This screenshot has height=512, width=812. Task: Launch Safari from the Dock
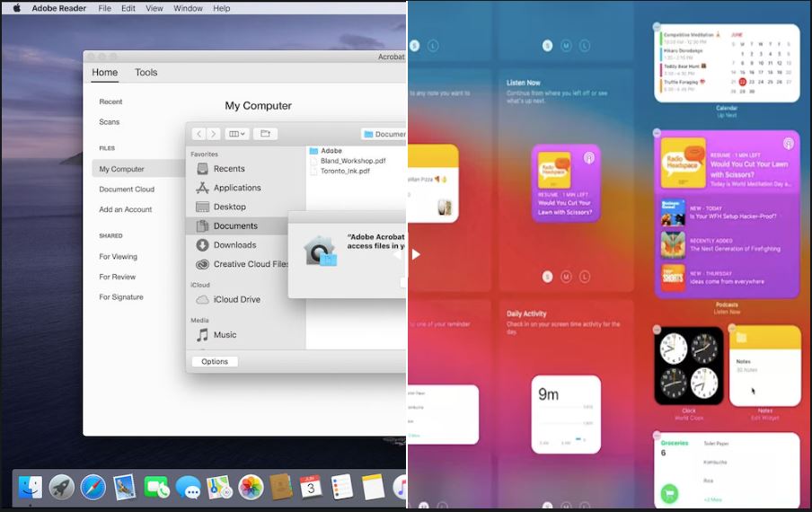[x=93, y=487]
